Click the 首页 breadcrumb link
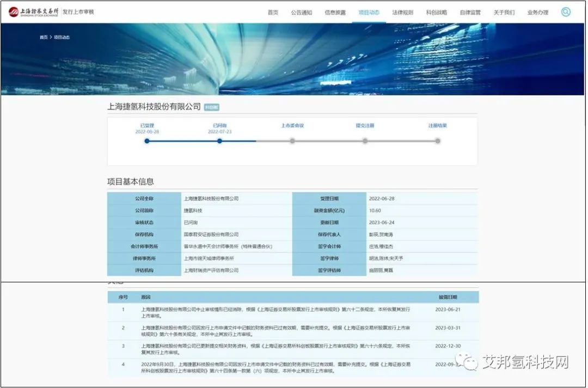This screenshot has height=388, width=588. (44, 37)
